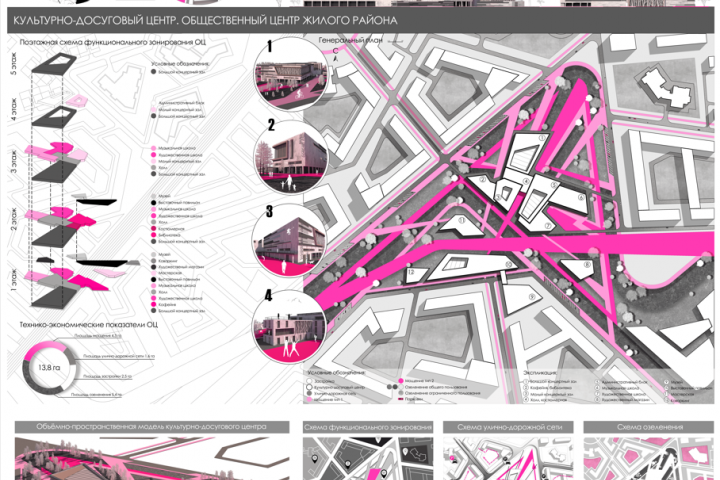This screenshot has width=720, height=480.
Task: Click the Музыкальная школа pink legend dot for 3 этаж
Action: 154,148
